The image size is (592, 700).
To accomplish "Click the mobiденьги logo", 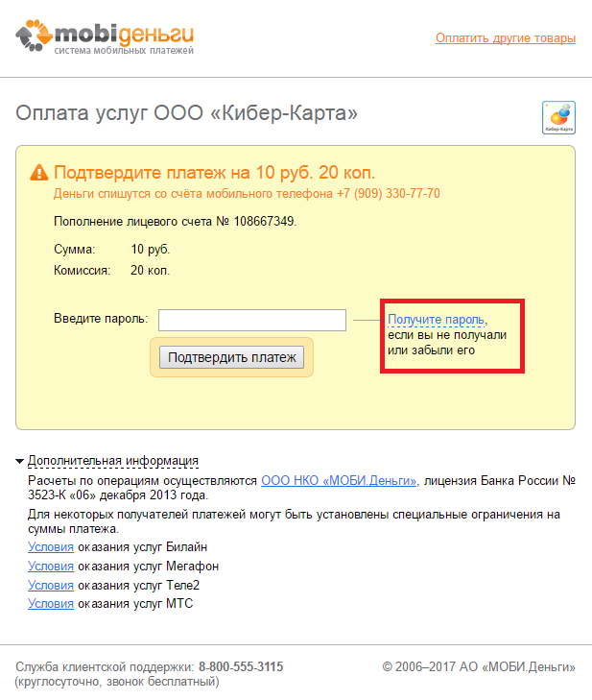I will [105, 36].
